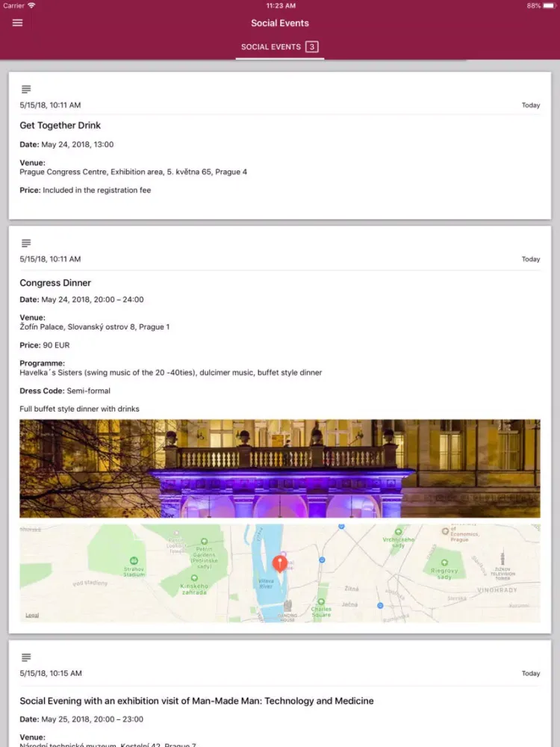560x747 pixels.
Task: Click the Vltava River label on map
Action: coord(266,583)
